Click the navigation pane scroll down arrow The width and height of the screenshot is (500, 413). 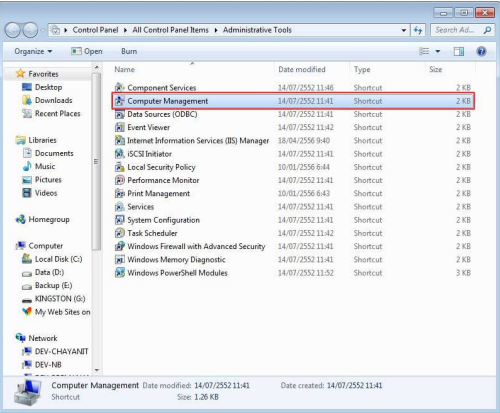[x=97, y=370]
